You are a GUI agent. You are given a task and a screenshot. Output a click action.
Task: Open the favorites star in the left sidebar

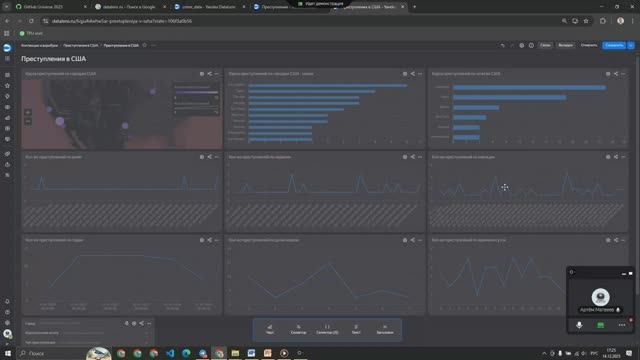7,86
